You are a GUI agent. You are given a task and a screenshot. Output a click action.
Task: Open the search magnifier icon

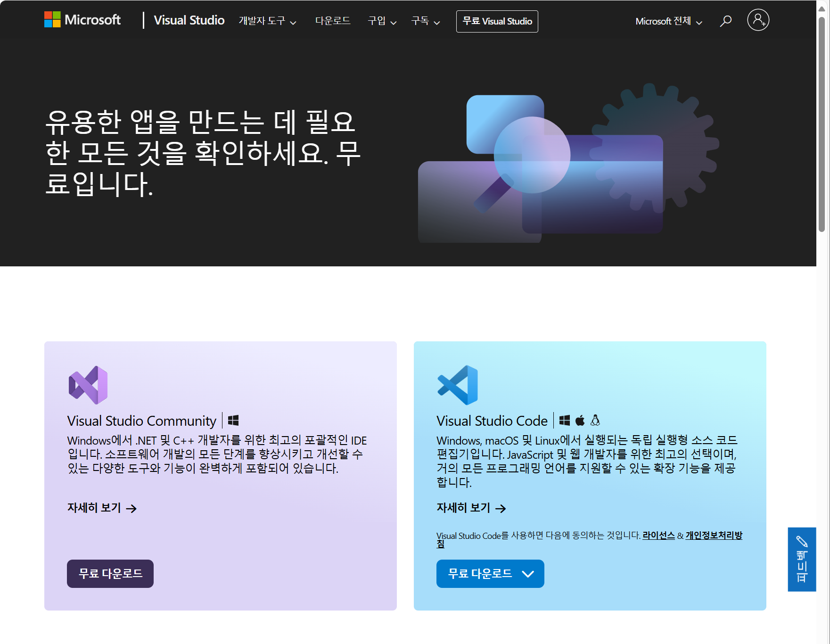pos(725,21)
